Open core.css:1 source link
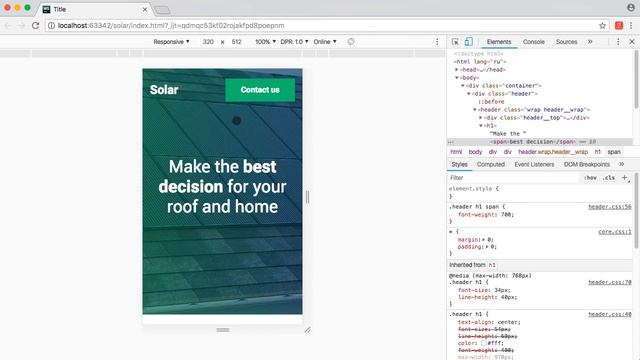 [x=615, y=232]
